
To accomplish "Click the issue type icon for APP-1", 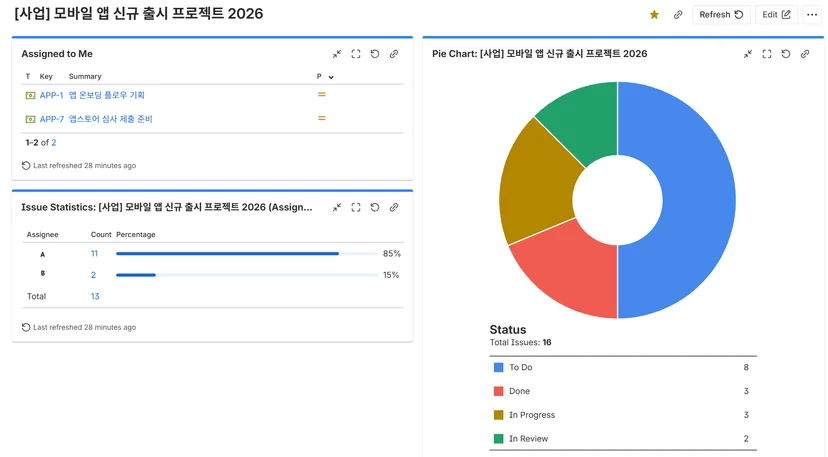I will 30,95.
